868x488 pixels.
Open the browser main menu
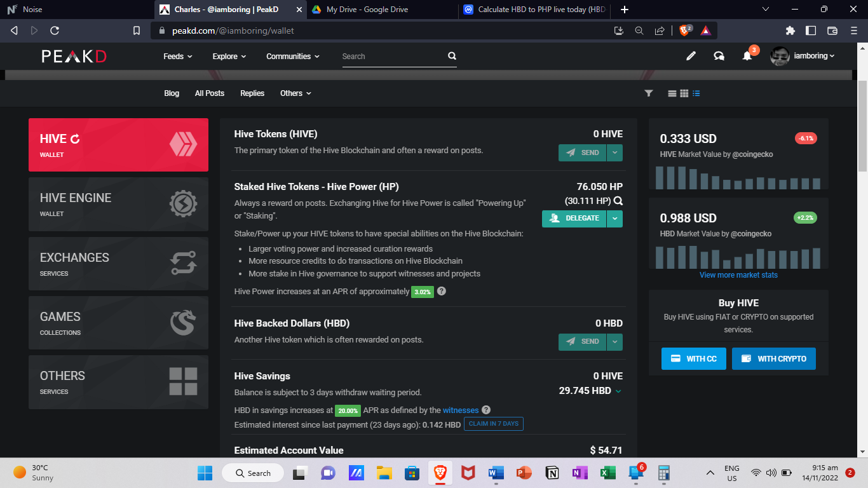click(853, 30)
